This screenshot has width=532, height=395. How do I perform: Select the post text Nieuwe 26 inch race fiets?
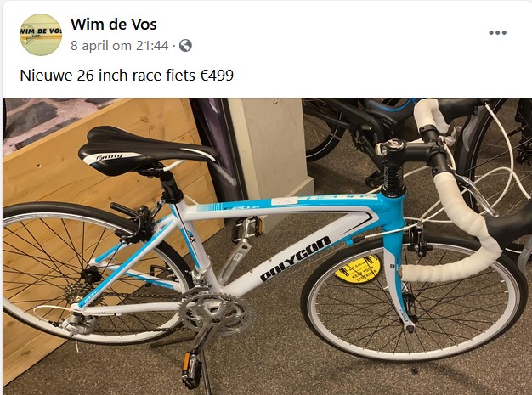pyautogui.click(x=108, y=76)
